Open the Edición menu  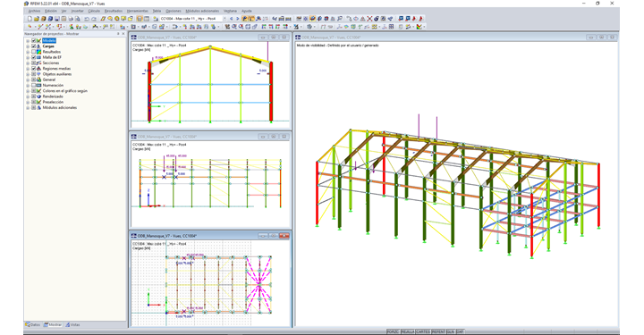click(50, 11)
